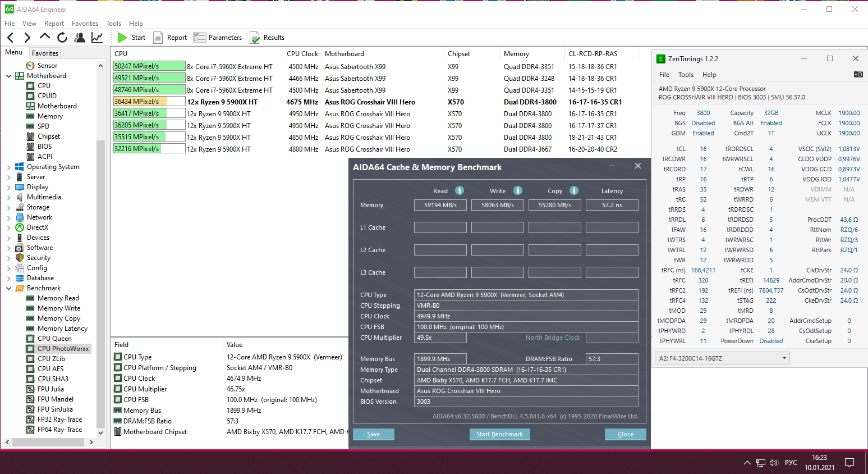The height and width of the screenshot is (474, 868).
Task: Click Save in the Cache & Memory Benchmark
Action: [373, 434]
